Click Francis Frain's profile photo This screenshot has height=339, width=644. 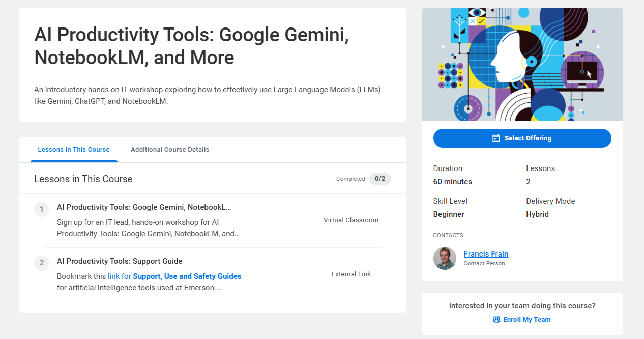445,258
